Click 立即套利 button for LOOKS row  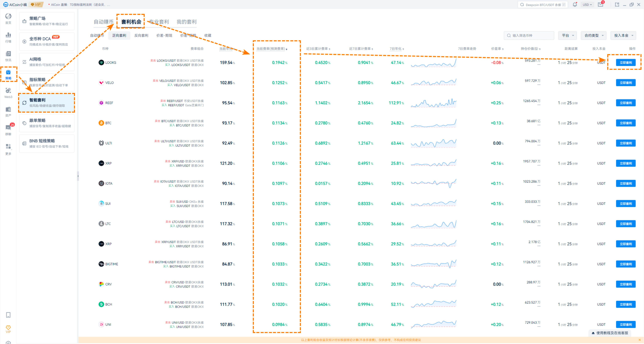click(x=625, y=63)
